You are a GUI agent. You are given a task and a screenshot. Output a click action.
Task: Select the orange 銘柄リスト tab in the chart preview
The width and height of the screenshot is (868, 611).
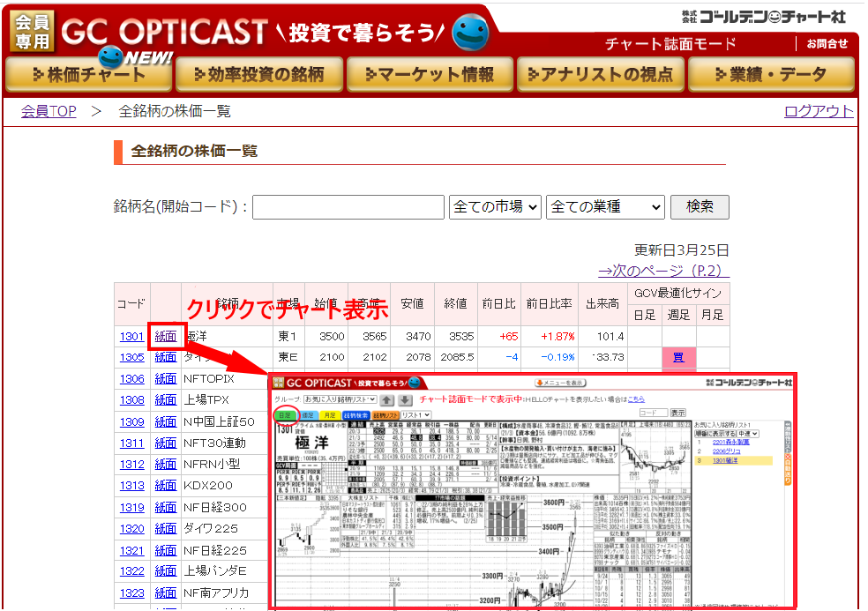tap(385, 415)
